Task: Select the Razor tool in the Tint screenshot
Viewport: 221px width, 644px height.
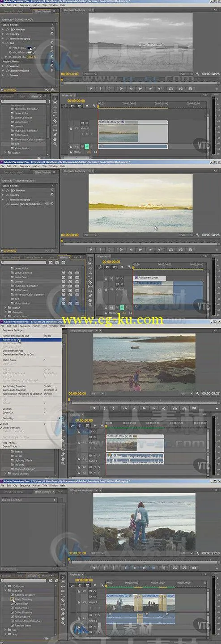Action: (x=55, y=121)
